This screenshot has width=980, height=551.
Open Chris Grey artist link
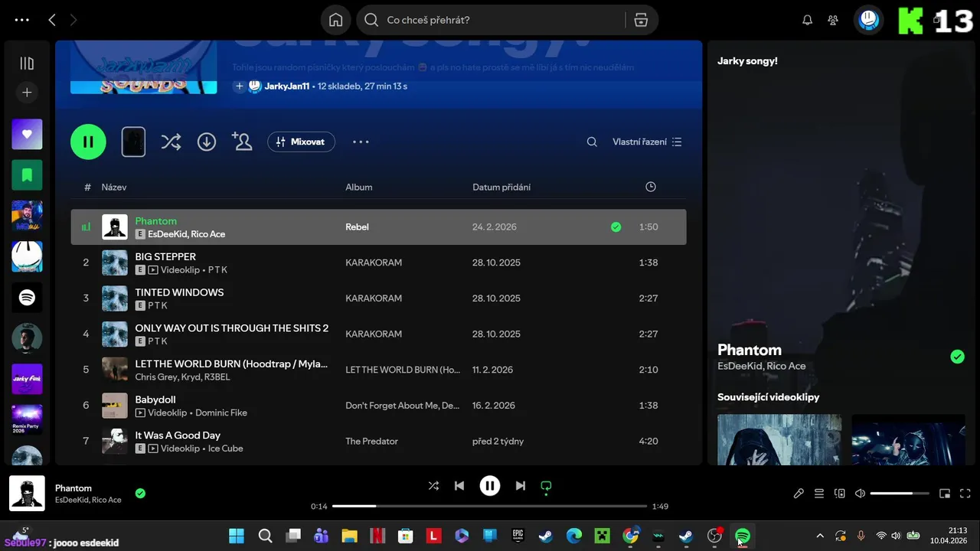[x=155, y=377]
